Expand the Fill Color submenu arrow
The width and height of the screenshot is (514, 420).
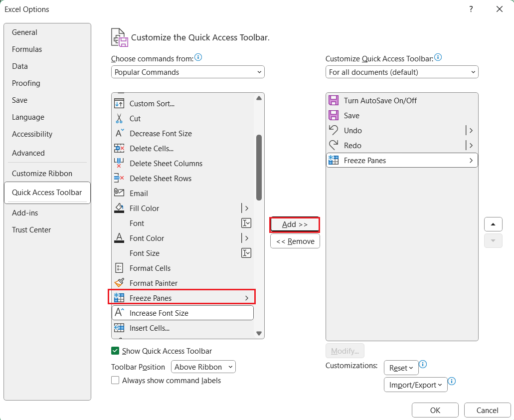tap(246, 208)
